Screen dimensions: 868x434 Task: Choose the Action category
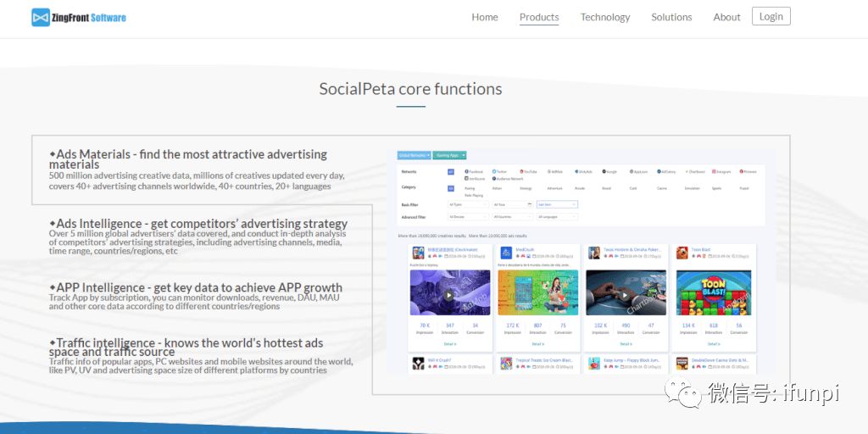(497, 188)
